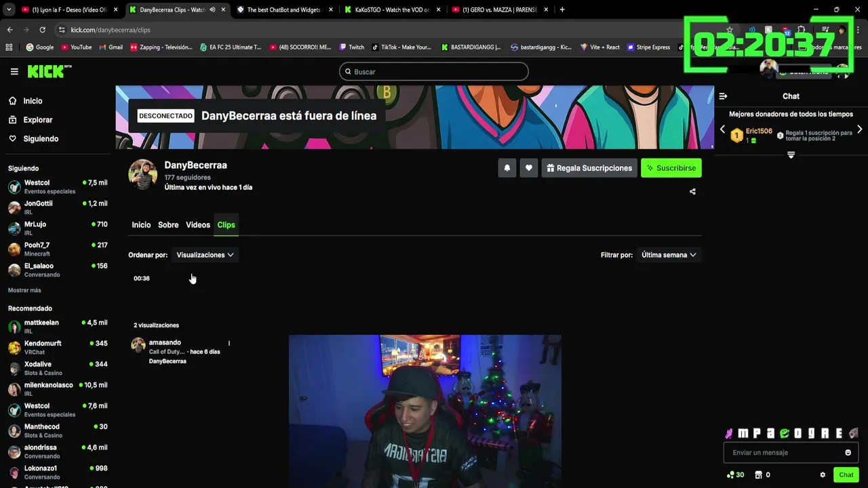Open Chrome apps grid icon
This screenshot has width=868, height=488.
pyautogui.click(x=9, y=47)
